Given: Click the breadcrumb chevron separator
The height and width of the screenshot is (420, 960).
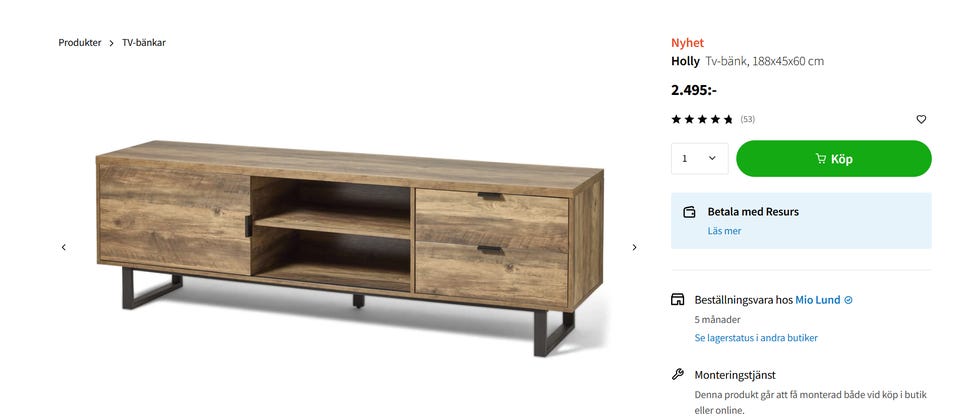Looking at the screenshot, I should [x=111, y=43].
